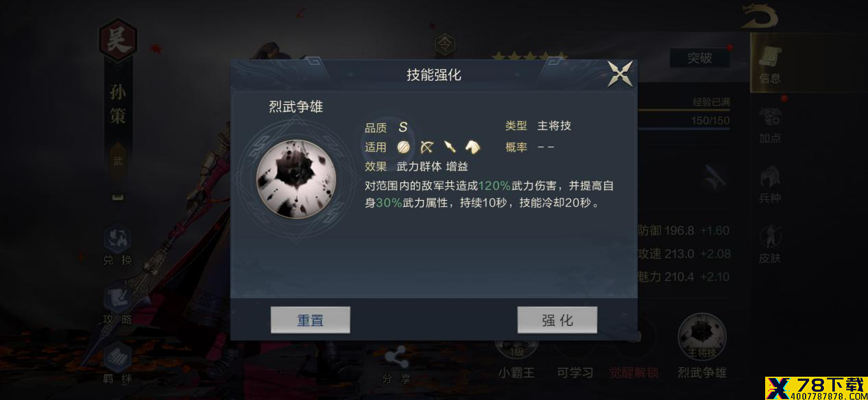
Task: Close the 技能强化 dialog with the X
Action: tap(620, 74)
